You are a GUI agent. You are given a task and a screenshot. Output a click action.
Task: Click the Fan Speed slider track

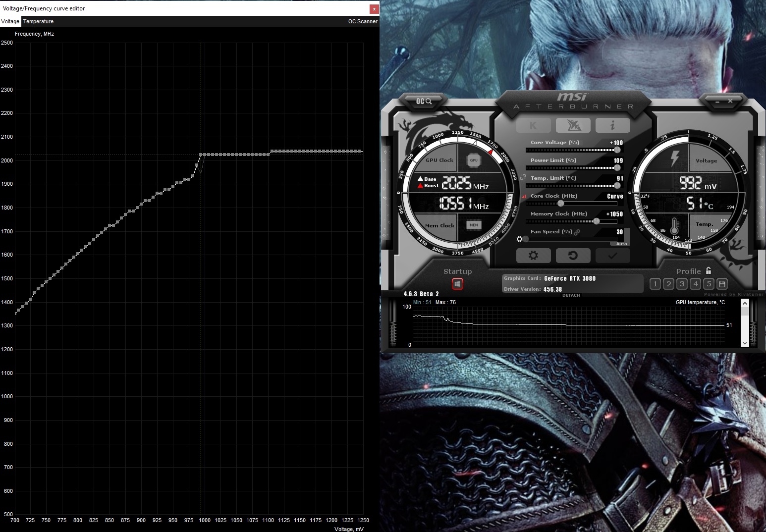pos(571,239)
